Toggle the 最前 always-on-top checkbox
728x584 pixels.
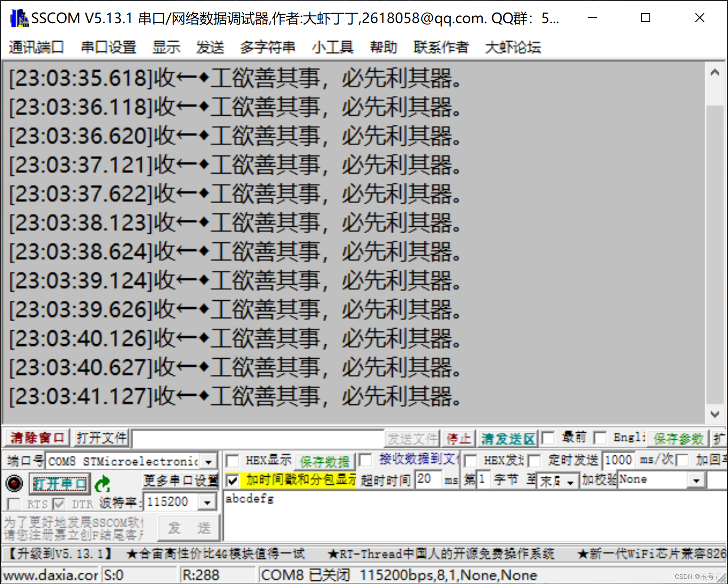549,438
